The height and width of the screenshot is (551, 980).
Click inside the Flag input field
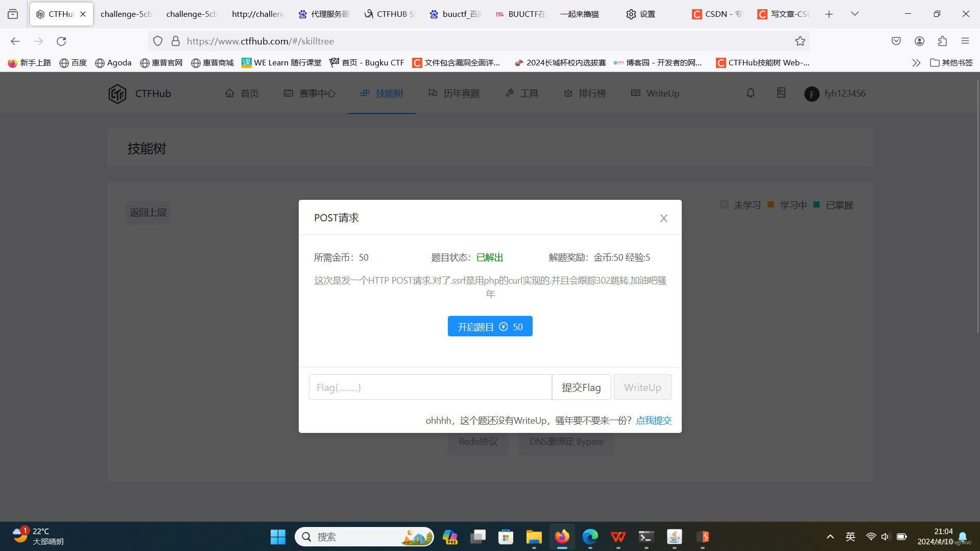(431, 387)
